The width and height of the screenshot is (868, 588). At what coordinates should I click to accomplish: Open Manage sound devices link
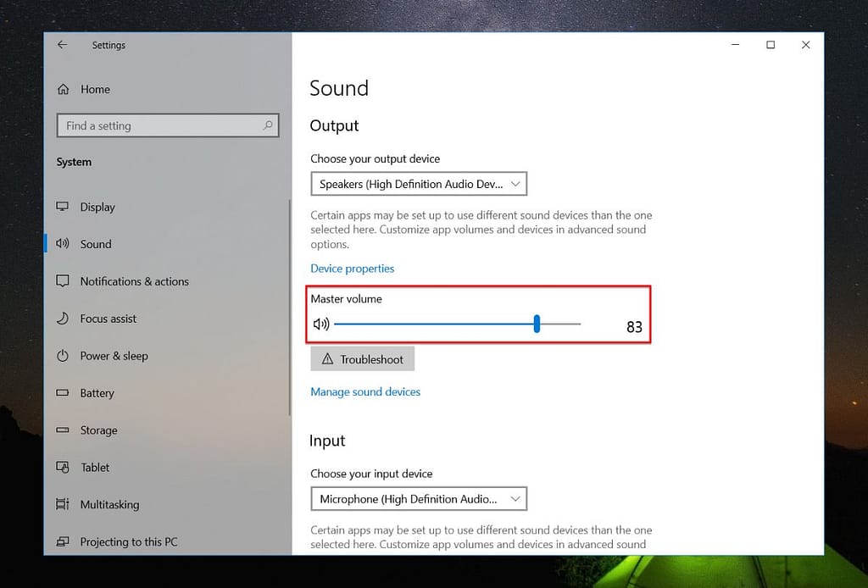pos(365,391)
